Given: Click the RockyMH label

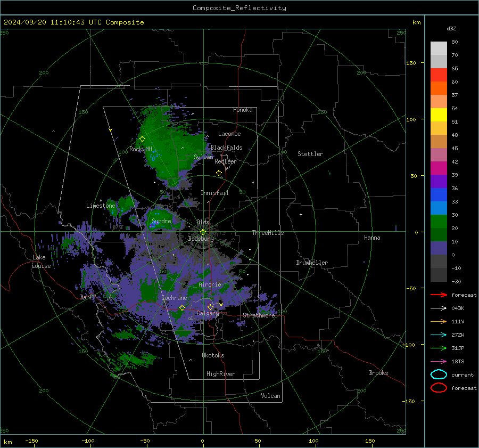Looking at the screenshot, I should [141, 149].
